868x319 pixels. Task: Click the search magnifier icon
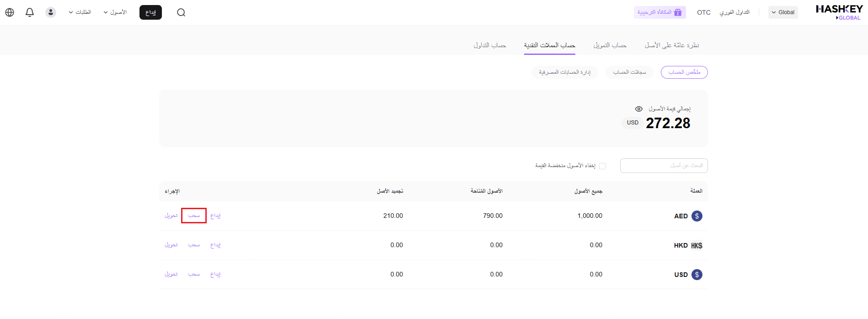point(181,12)
